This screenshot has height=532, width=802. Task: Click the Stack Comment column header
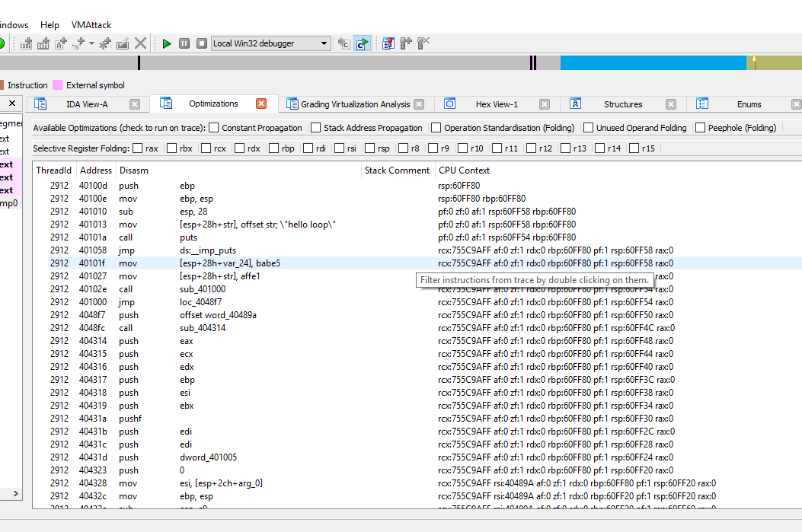(x=397, y=170)
